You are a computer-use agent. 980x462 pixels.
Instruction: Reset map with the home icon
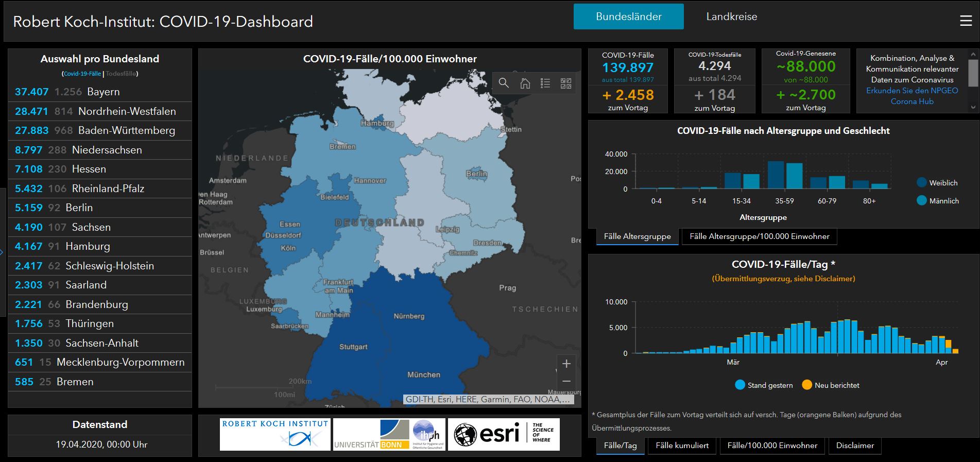525,83
